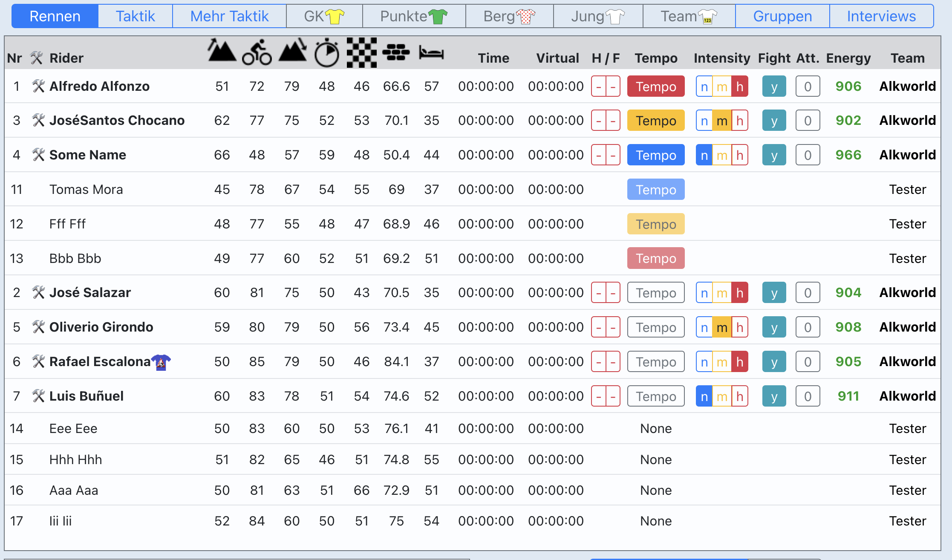Click the red Tempo button for Alfredo Alfonzo
Screen dimensions: 952x560
point(656,87)
